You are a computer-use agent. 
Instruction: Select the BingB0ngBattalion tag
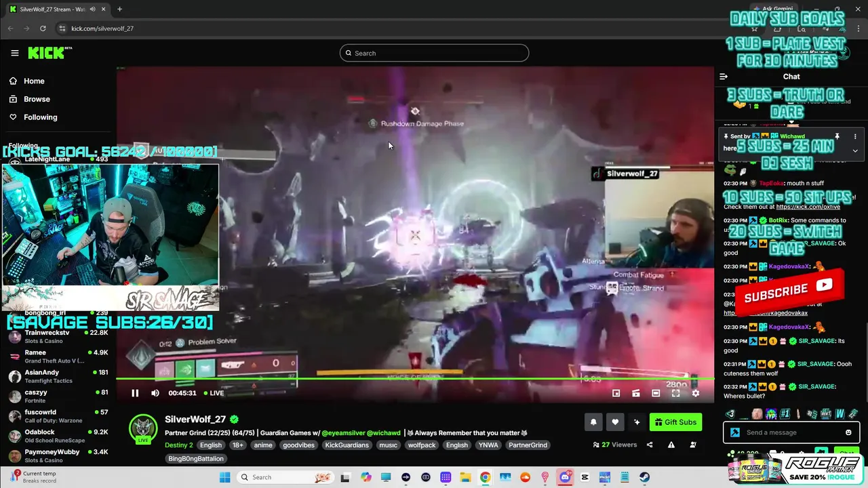196,458
